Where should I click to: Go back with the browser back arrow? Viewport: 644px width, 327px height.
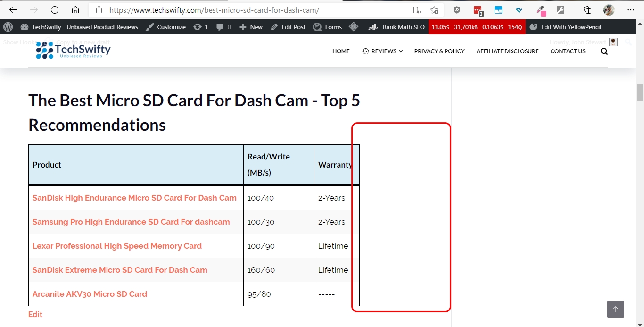click(13, 10)
